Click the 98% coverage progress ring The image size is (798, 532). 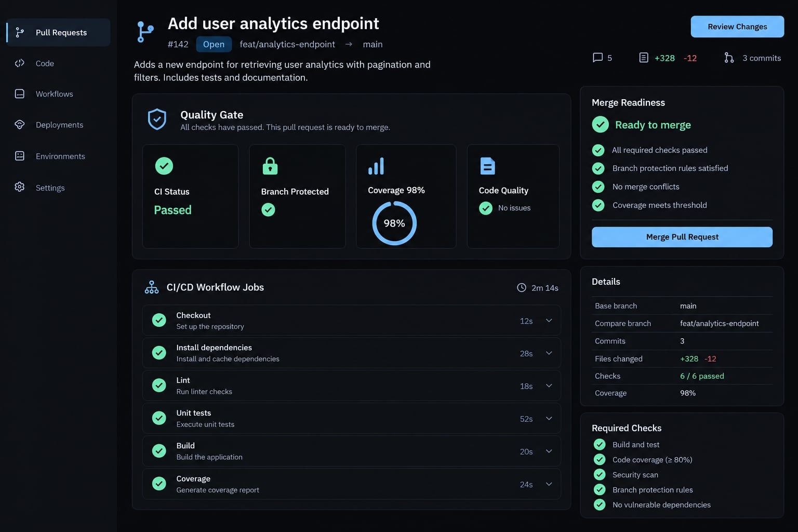[394, 223]
